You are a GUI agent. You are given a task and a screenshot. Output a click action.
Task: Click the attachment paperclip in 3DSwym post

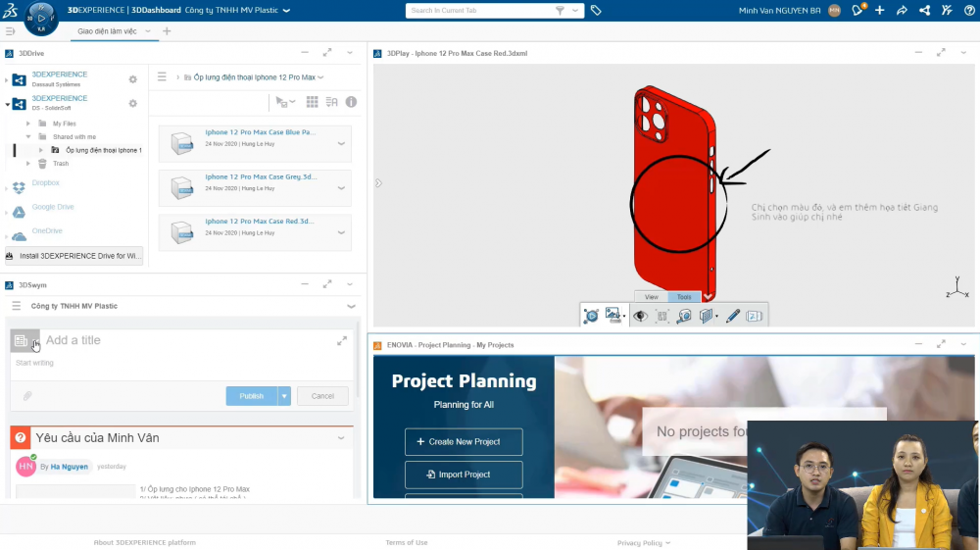(x=27, y=396)
